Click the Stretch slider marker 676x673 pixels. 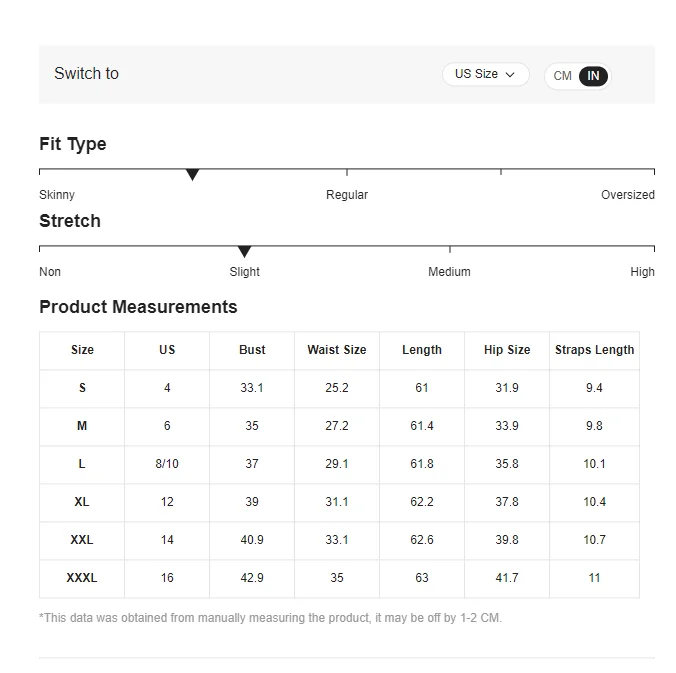tap(244, 252)
